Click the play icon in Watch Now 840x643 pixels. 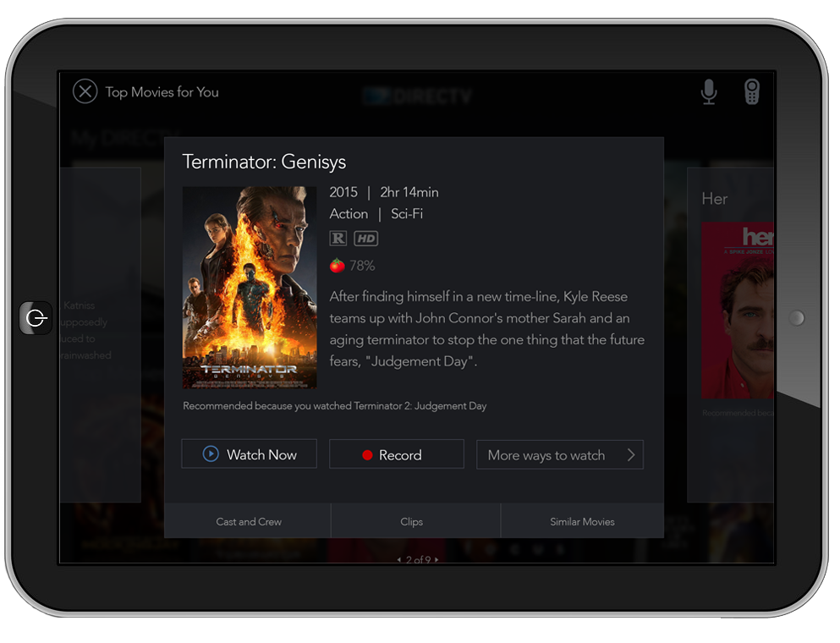[x=211, y=454]
